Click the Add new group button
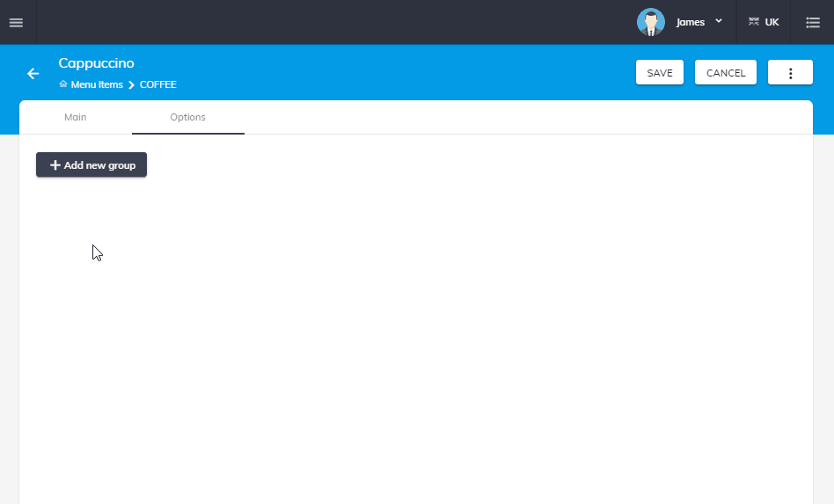The image size is (834, 504). click(91, 164)
